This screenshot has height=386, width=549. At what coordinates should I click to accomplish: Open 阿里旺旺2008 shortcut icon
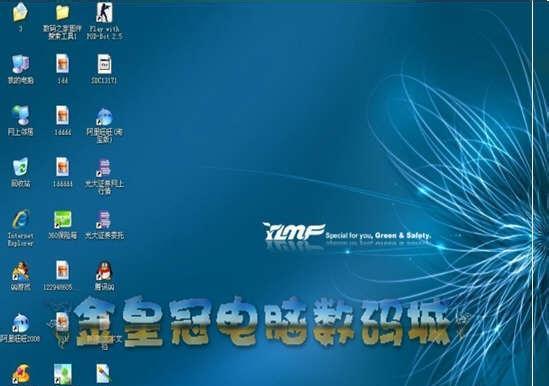click(x=21, y=323)
